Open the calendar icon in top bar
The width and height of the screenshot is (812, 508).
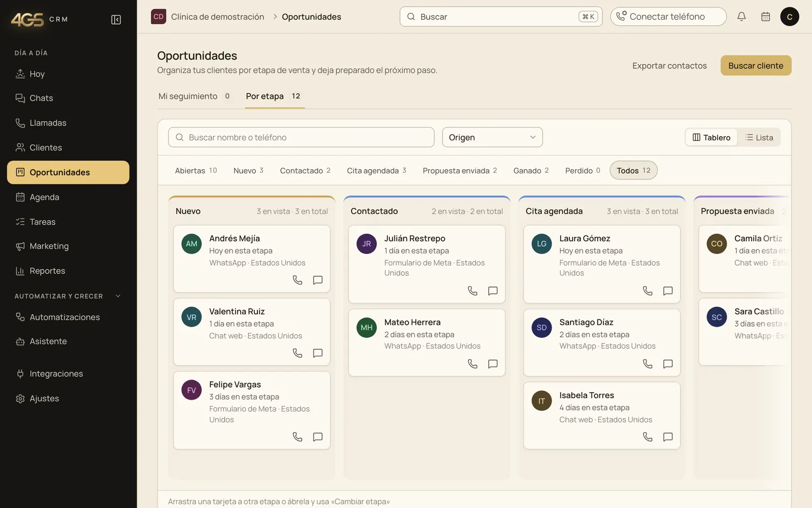(766, 17)
